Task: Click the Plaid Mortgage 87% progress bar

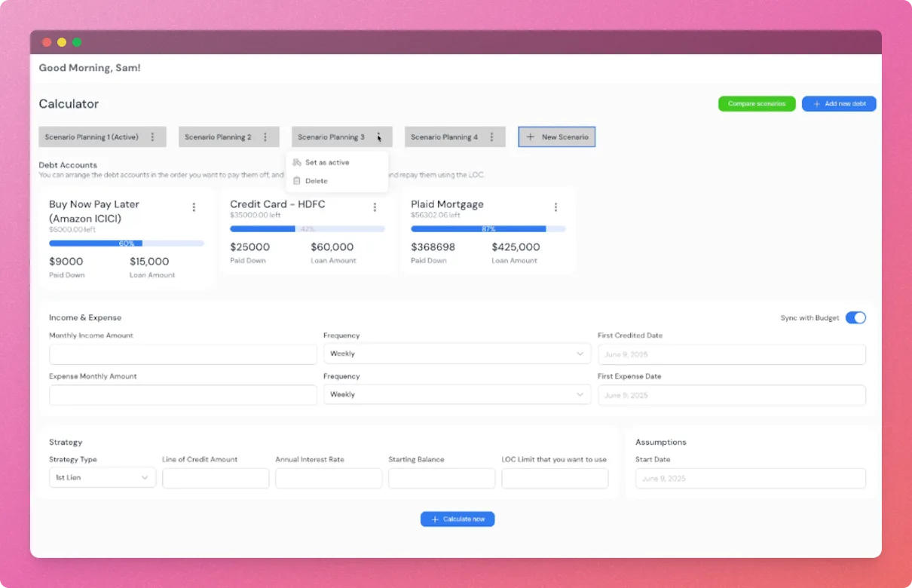Action: 488,228
